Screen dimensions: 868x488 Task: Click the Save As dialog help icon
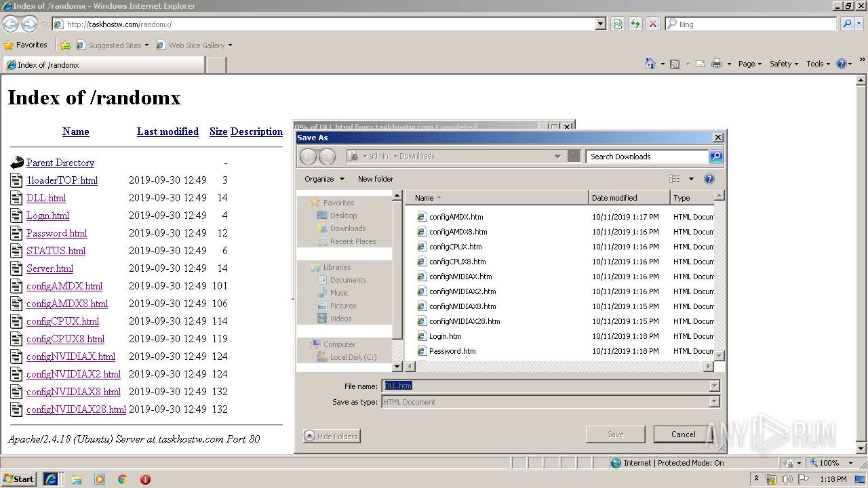point(709,179)
